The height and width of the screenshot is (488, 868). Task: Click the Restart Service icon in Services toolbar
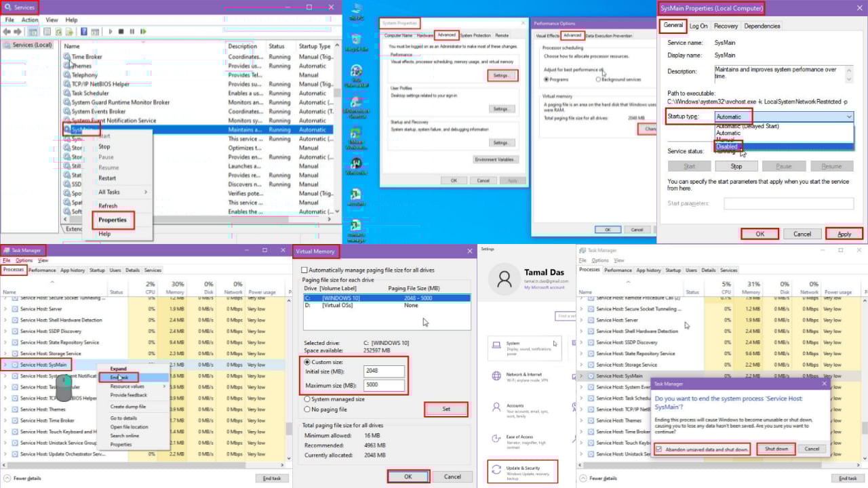pos(143,32)
